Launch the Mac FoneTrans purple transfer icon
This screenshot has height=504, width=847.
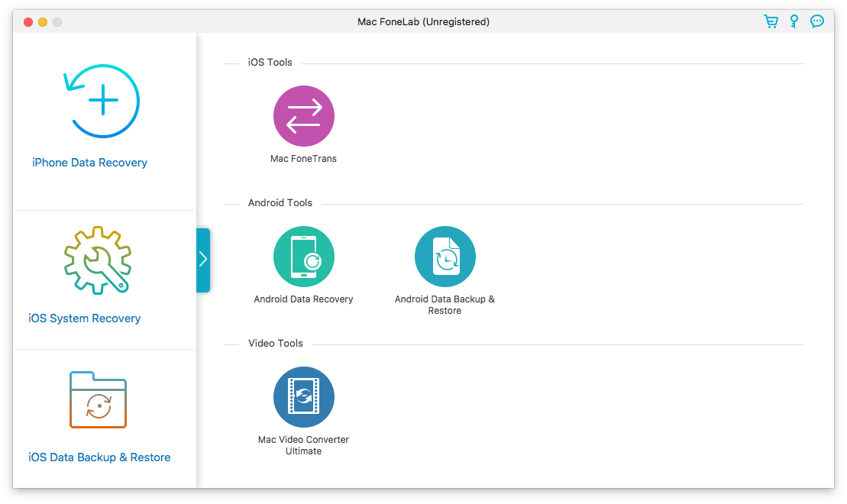[303, 116]
